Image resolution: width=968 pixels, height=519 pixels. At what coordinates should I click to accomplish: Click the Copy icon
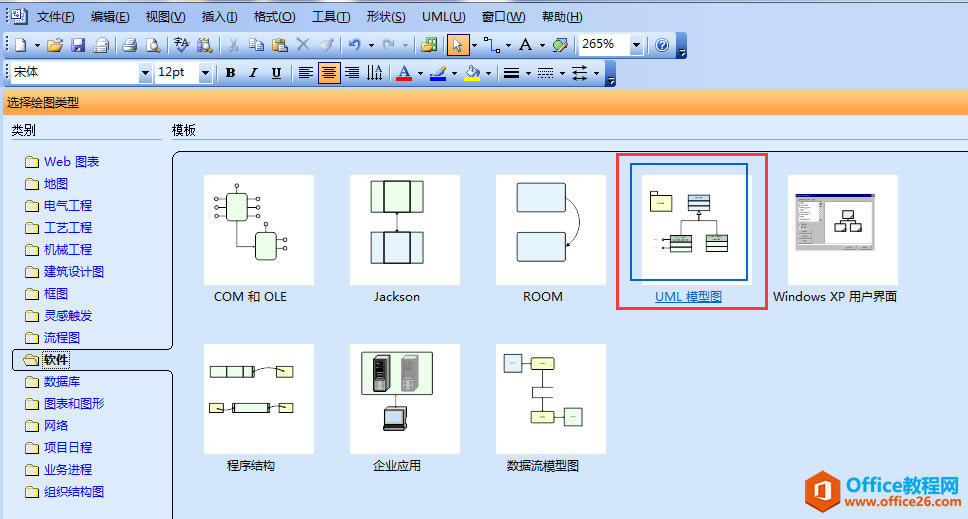[256, 45]
